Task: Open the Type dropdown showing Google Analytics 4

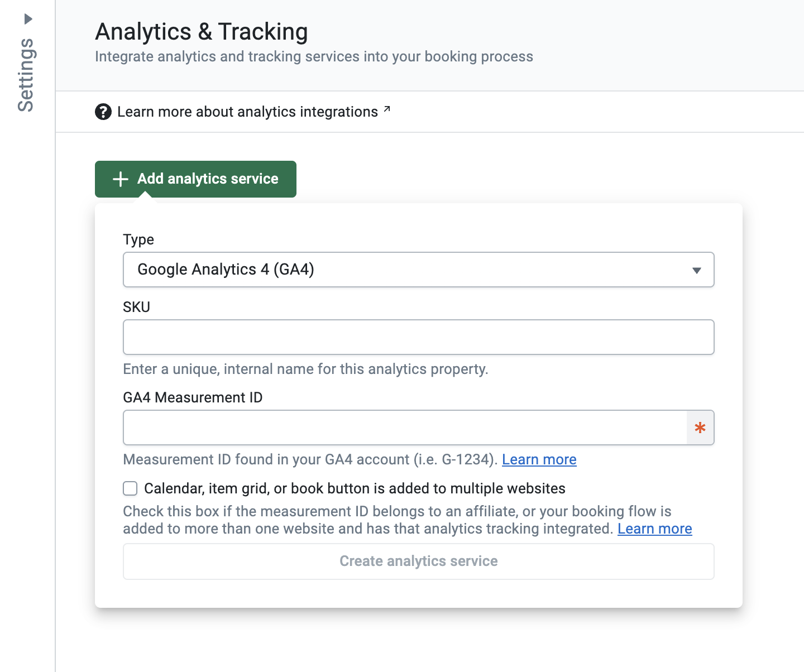Action: 408,270
